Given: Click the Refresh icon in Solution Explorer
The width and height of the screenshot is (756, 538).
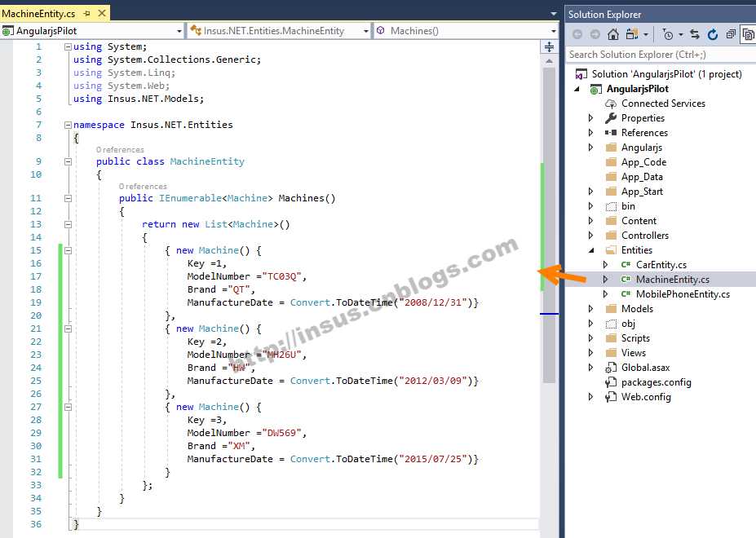Looking at the screenshot, I should tap(713, 34).
